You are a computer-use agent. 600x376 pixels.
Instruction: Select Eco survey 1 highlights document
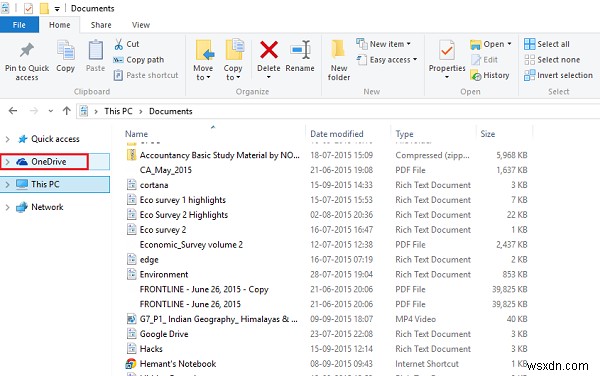point(183,200)
